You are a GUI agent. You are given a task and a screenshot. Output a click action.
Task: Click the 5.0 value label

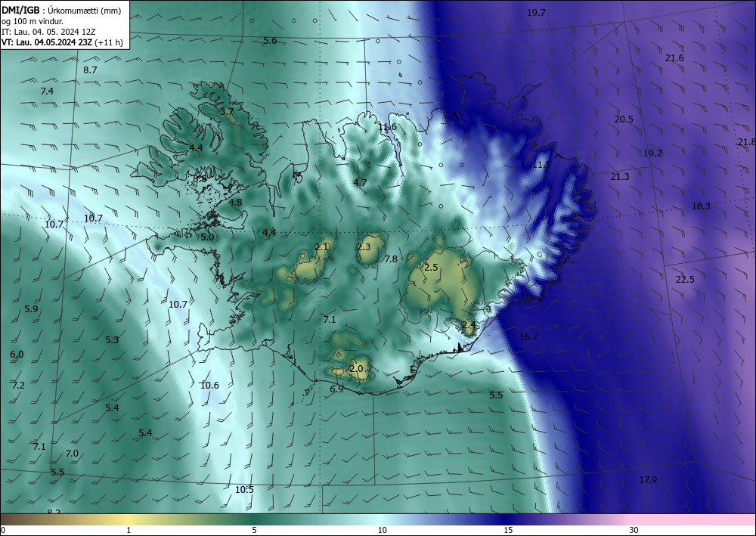point(207,237)
